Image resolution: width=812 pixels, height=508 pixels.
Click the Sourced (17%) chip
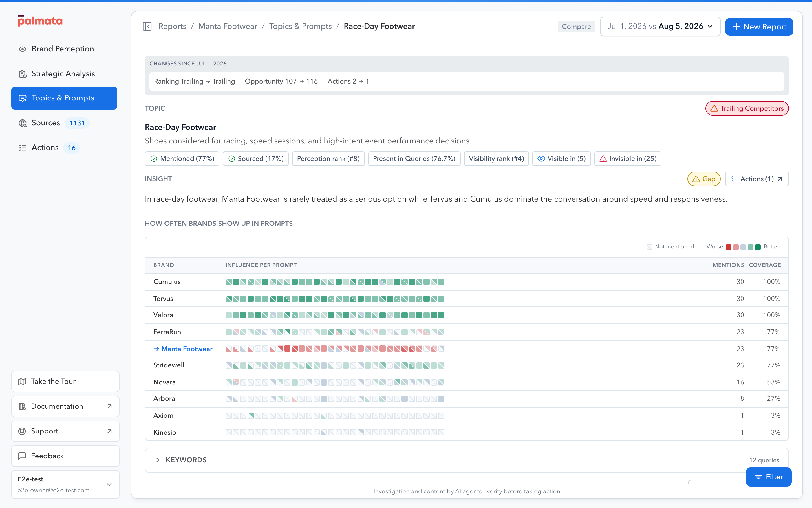tap(256, 159)
